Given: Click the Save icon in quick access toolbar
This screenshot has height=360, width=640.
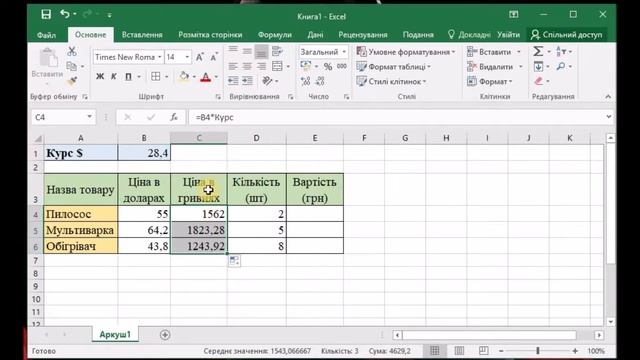Looking at the screenshot, I should click(46, 15).
